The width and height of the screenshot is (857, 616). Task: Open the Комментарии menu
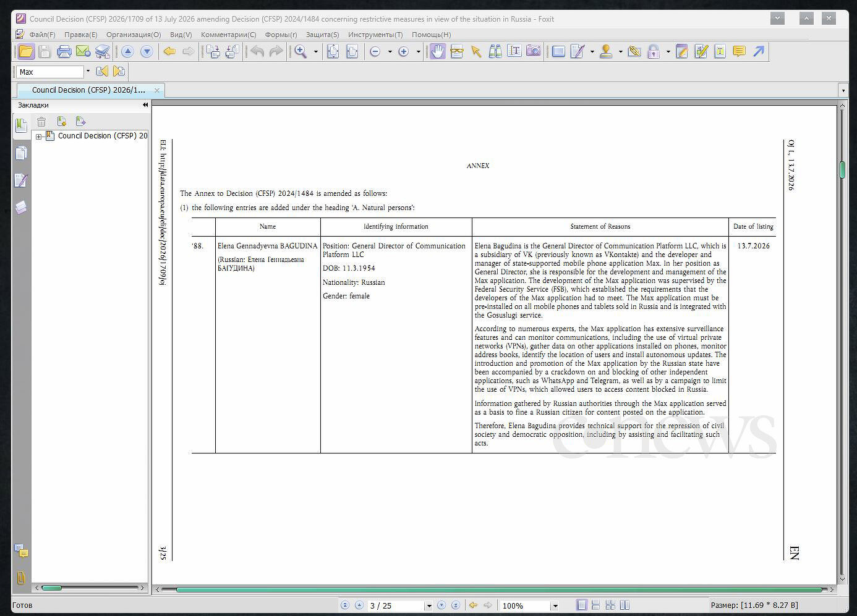[229, 35]
